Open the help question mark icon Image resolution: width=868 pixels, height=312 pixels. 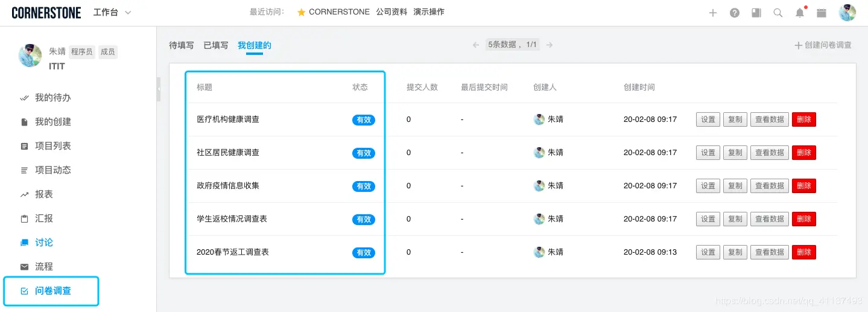point(735,13)
